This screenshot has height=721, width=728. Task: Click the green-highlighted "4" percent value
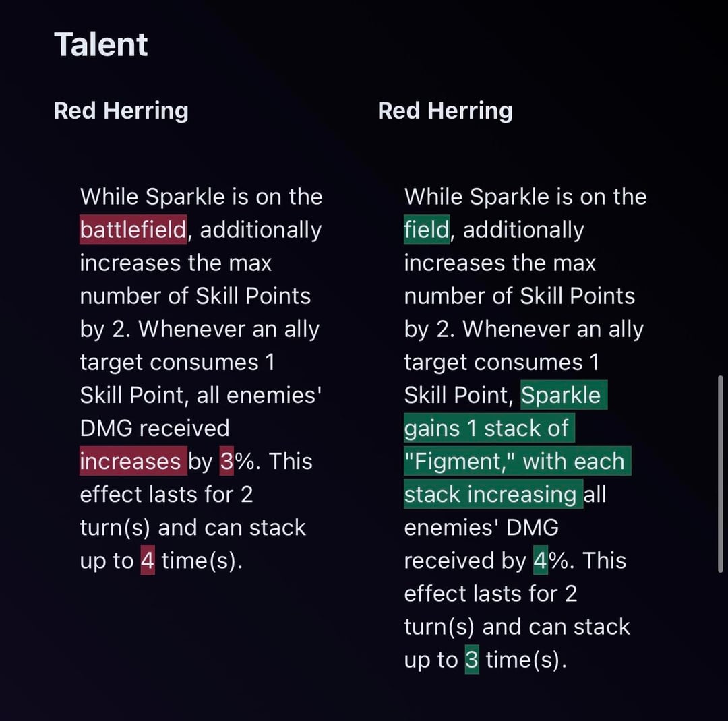click(x=541, y=561)
